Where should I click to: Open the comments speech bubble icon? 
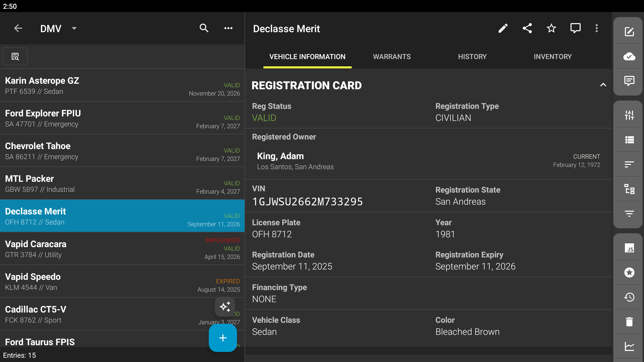pyautogui.click(x=575, y=28)
